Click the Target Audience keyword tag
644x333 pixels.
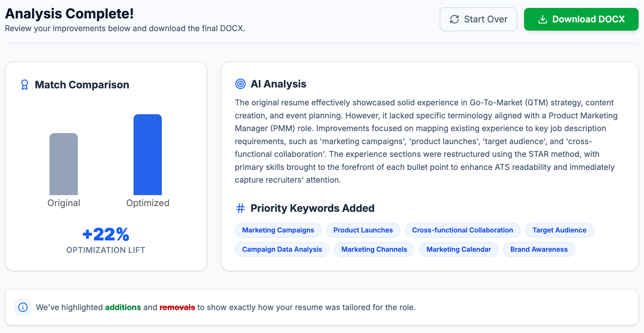point(559,230)
